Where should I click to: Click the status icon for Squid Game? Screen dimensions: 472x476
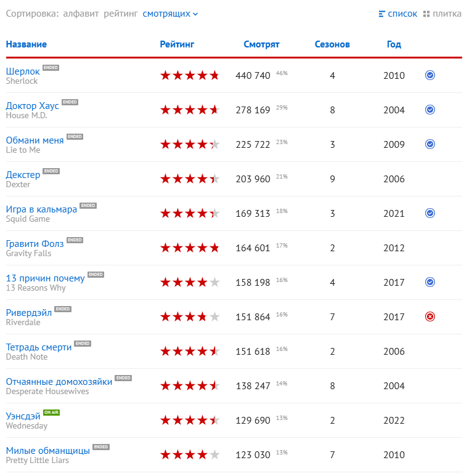(x=430, y=213)
